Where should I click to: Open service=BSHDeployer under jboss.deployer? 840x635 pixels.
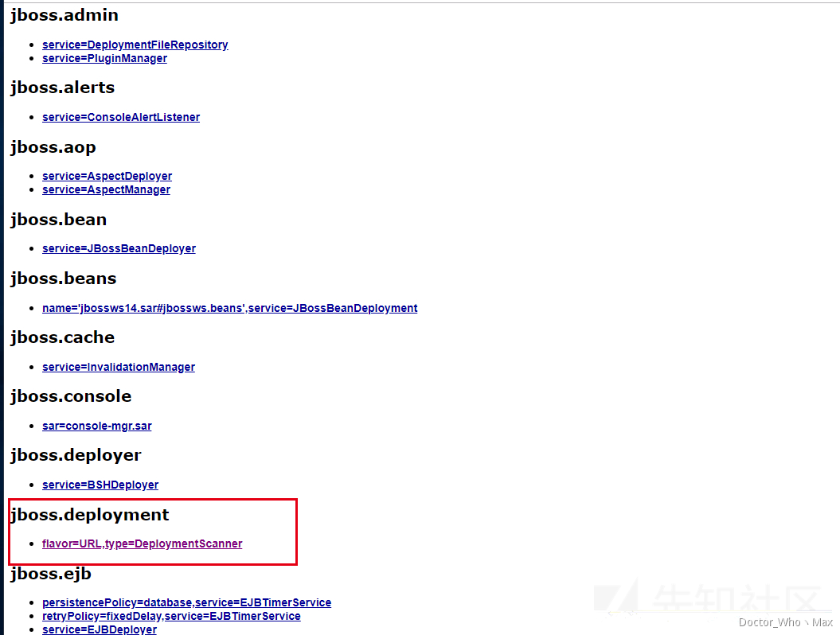(x=100, y=485)
